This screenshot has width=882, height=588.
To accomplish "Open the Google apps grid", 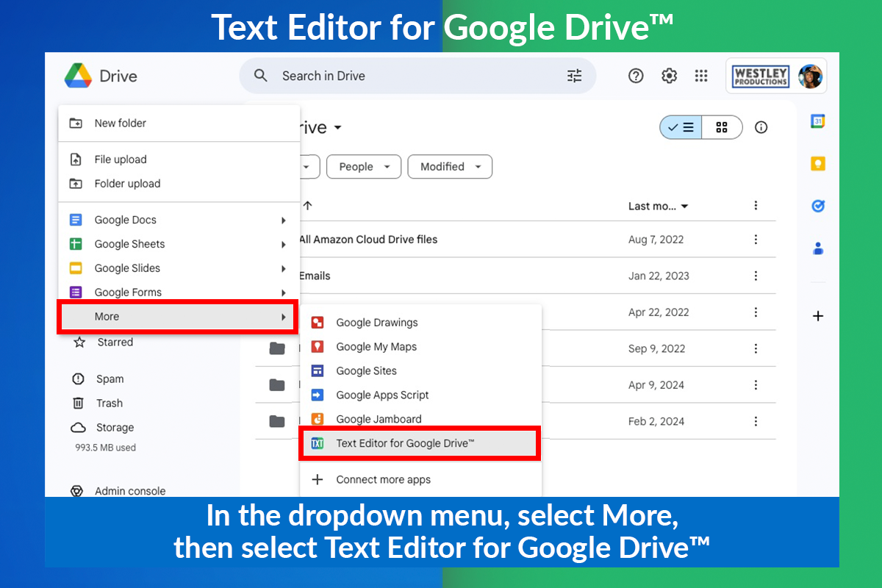I will [701, 76].
